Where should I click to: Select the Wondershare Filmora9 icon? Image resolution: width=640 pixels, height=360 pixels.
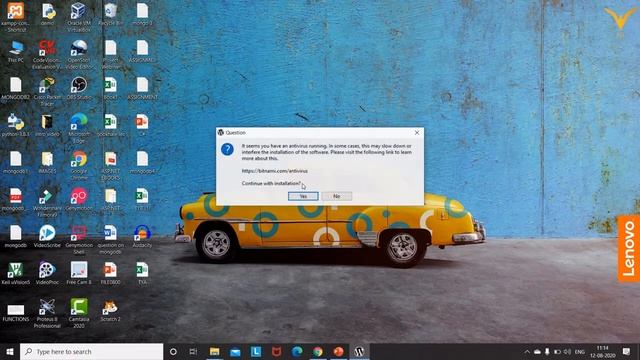47,202
